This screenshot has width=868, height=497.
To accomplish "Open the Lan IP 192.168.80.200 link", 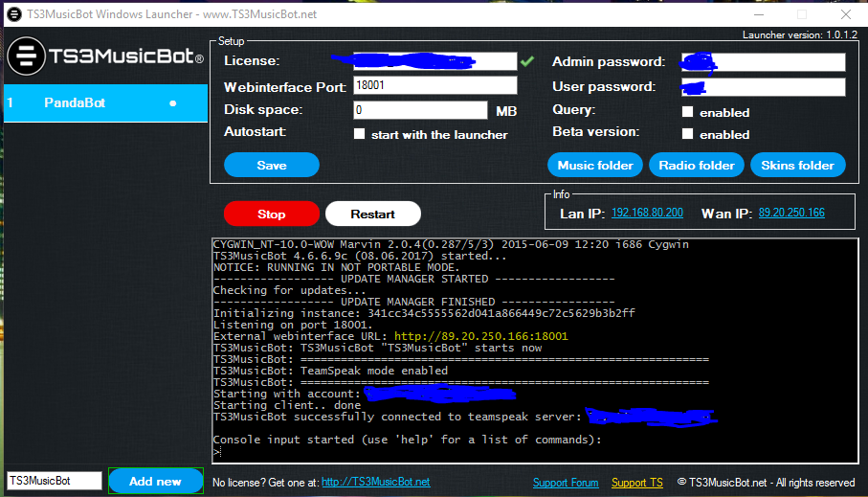I will 647,213.
